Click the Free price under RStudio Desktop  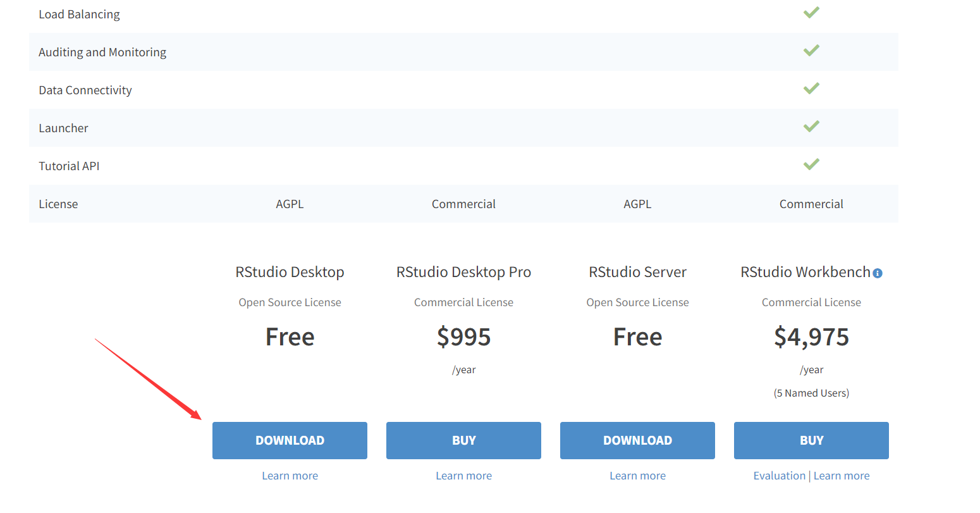290,337
